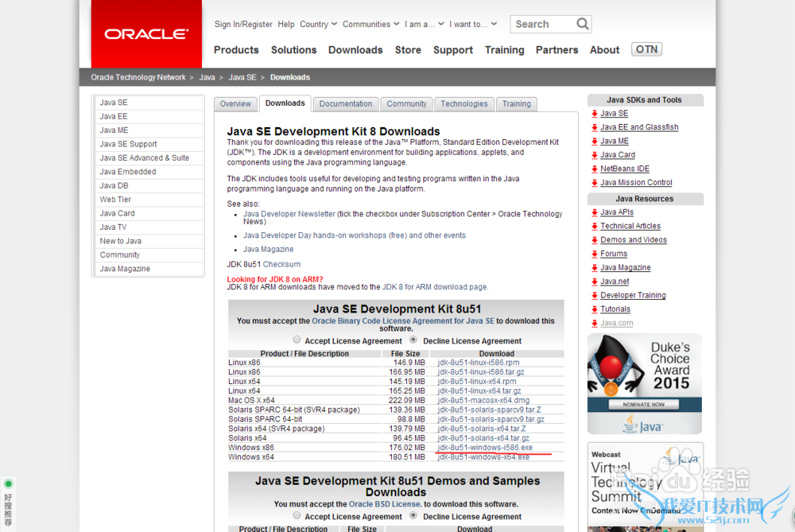Select Accept License Agreement for Demos and Samples
795x532 pixels.
click(297, 515)
